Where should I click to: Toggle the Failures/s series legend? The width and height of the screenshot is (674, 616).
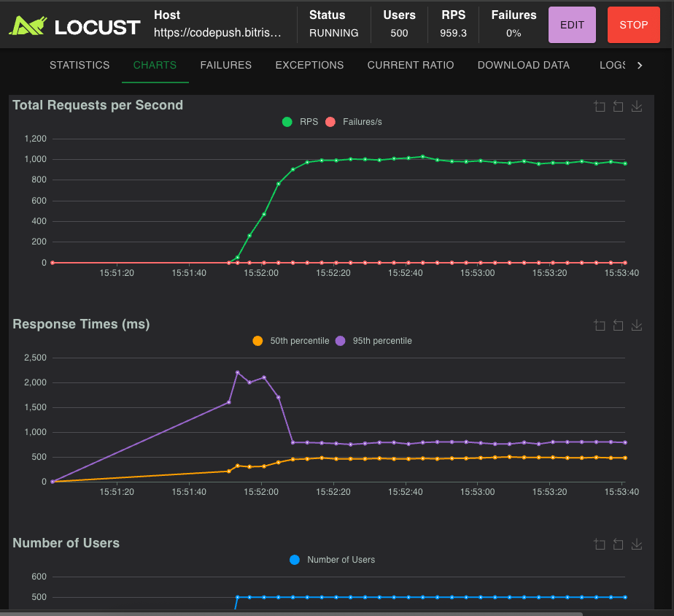[x=354, y=122]
